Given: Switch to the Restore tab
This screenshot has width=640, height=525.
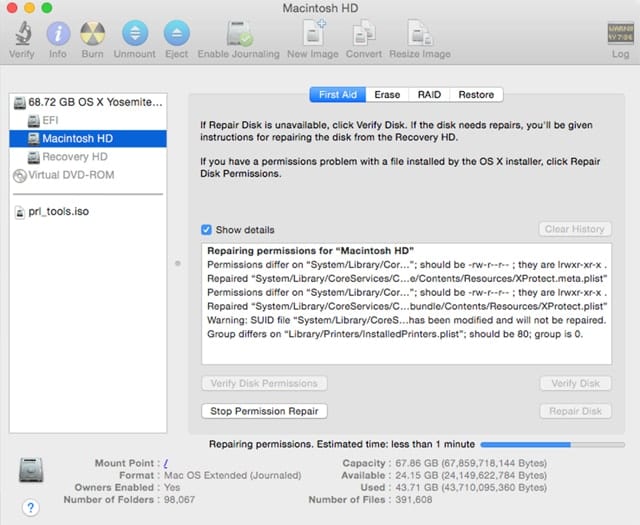Looking at the screenshot, I should click(x=476, y=95).
